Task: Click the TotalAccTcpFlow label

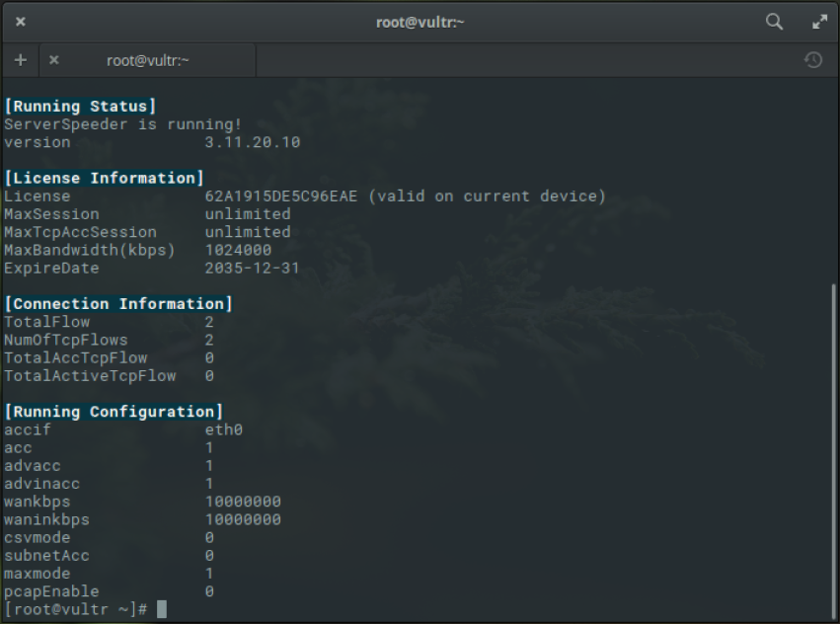Action: 76,357
